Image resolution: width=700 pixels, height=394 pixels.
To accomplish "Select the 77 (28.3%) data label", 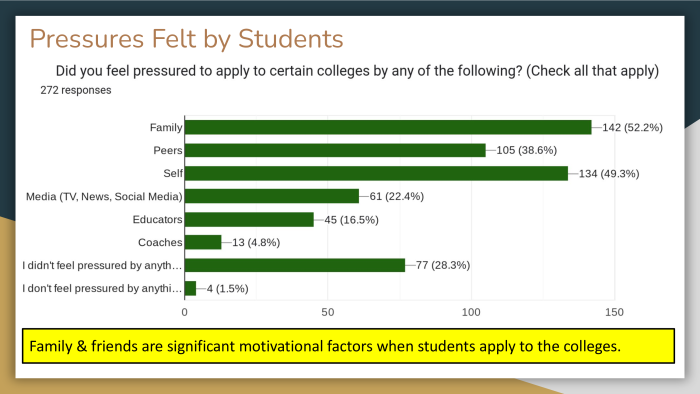I will 443,265.
